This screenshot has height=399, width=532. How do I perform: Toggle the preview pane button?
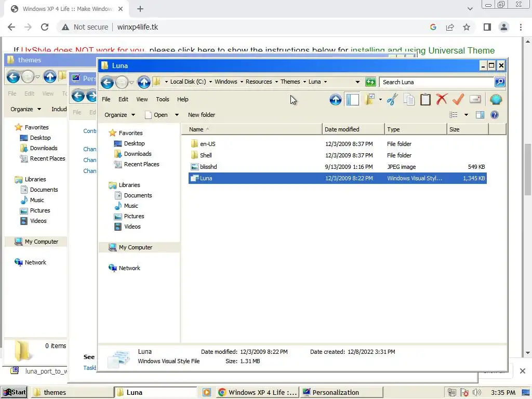pyautogui.click(x=480, y=115)
